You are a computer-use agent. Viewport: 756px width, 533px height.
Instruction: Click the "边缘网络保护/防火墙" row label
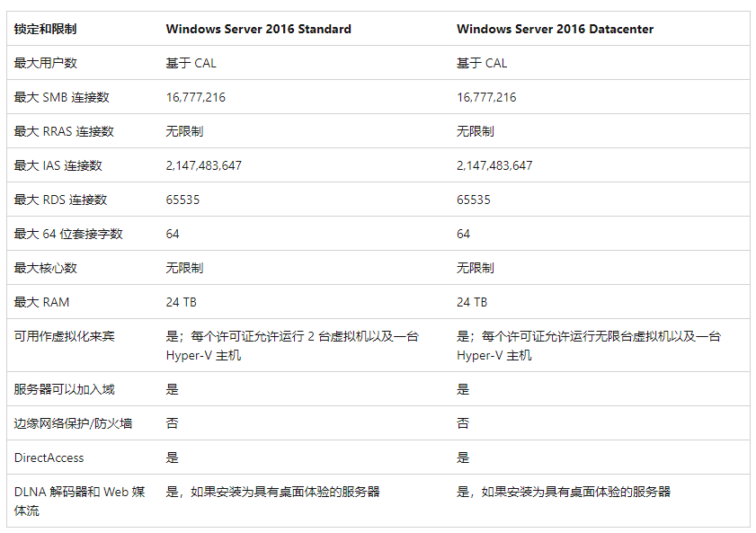[x=73, y=423]
